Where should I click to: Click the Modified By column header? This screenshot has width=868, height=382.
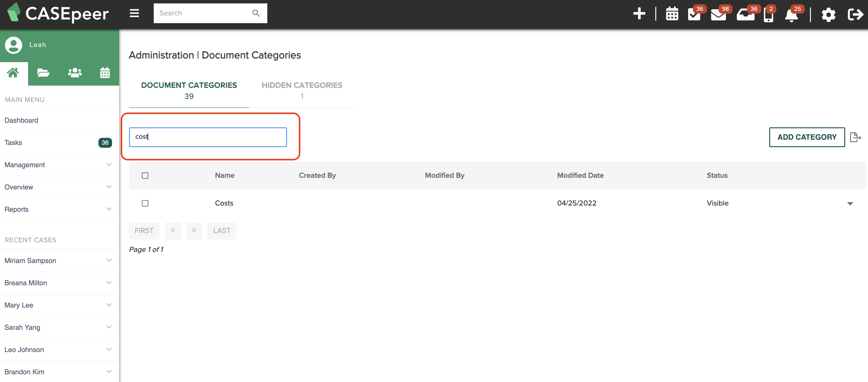pyautogui.click(x=444, y=176)
